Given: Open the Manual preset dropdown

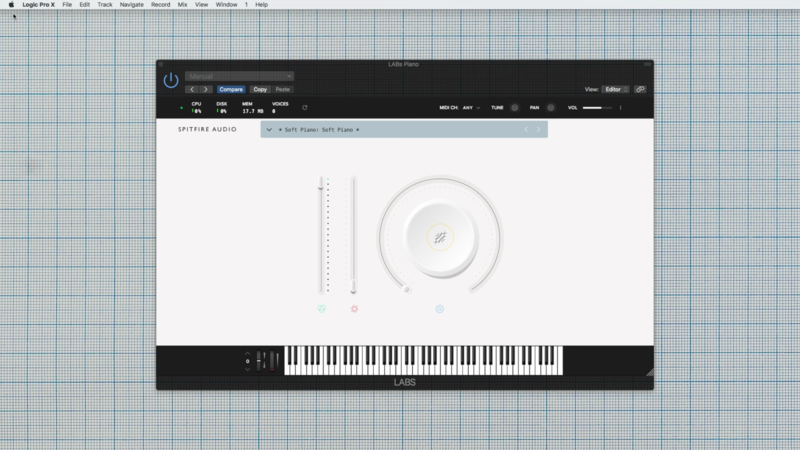Looking at the screenshot, I should pos(239,76).
